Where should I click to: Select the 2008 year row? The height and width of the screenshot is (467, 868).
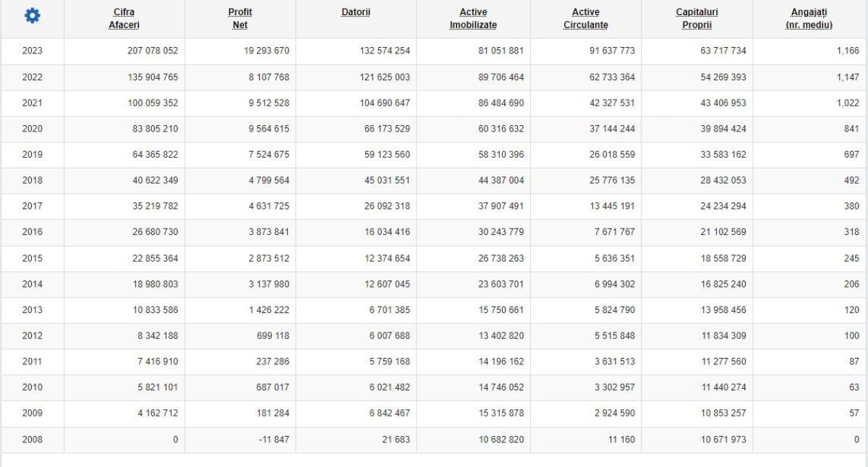pyautogui.click(x=33, y=439)
